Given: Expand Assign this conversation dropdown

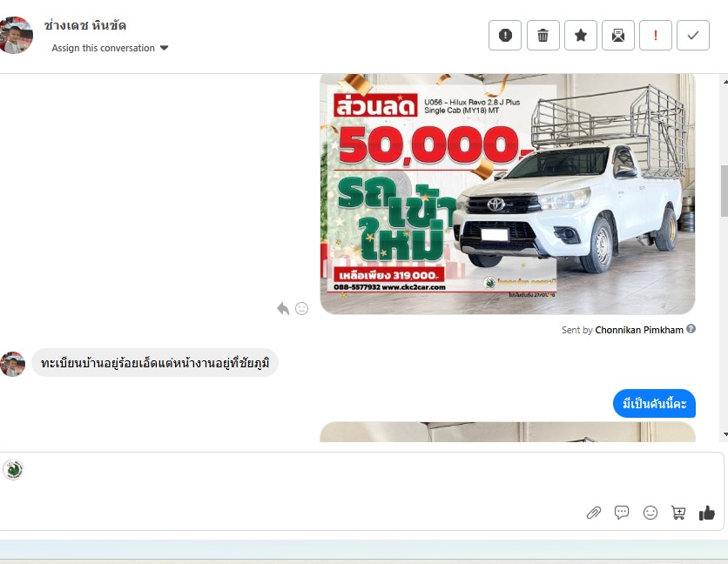Looking at the screenshot, I should pyautogui.click(x=110, y=48).
